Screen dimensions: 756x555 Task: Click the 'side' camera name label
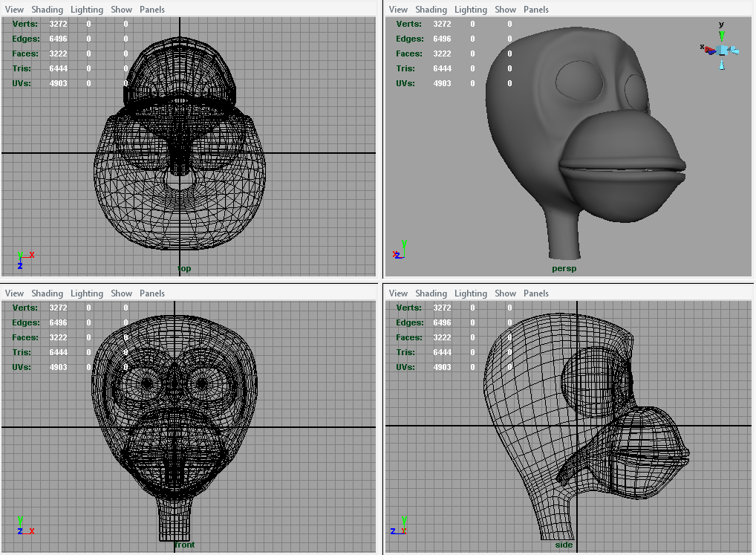tap(564, 545)
